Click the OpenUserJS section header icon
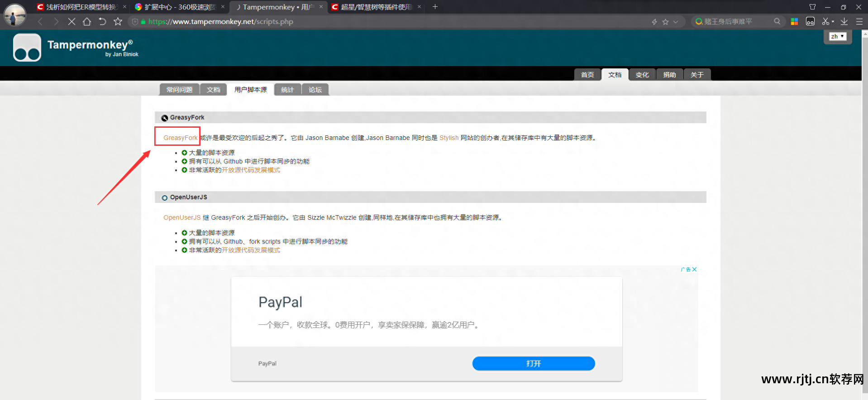This screenshot has width=868, height=400. pos(165,198)
